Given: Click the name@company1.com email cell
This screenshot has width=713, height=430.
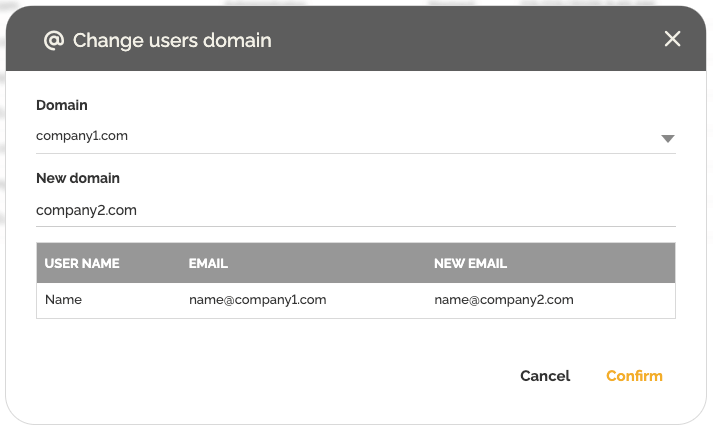Looking at the screenshot, I should click(x=257, y=299).
